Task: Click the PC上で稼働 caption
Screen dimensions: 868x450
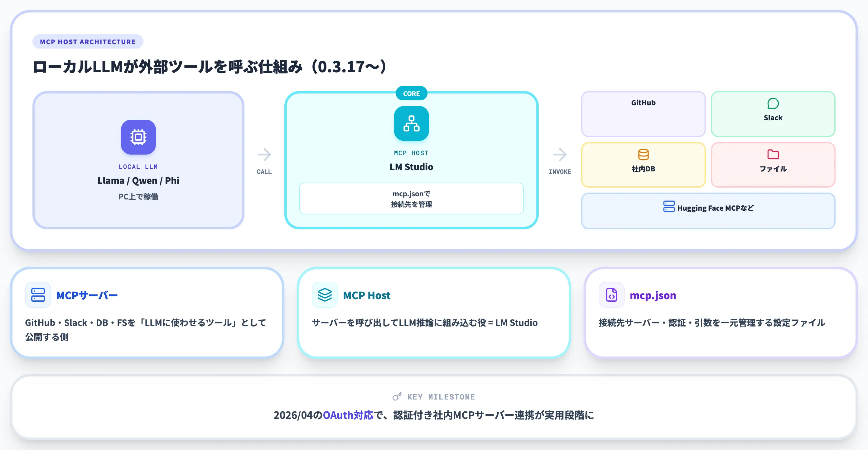Action: click(138, 196)
